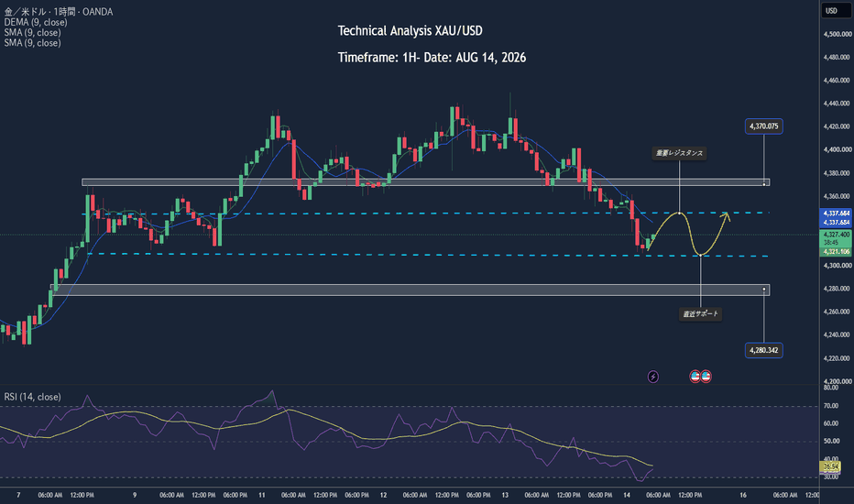Image resolution: width=854 pixels, height=504 pixels.
Task: Click the Technical Analysis XAU/USD title text
Action: pyautogui.click(x=411, y=31)
